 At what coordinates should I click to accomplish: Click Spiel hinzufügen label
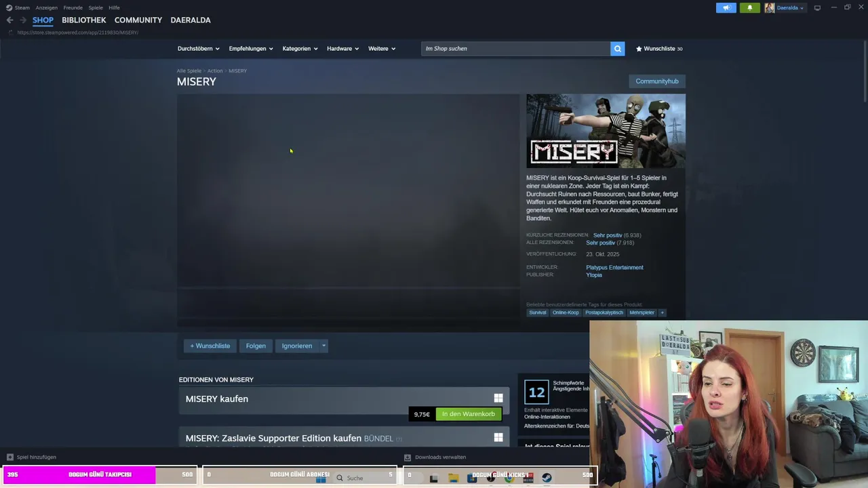point(37,457)
